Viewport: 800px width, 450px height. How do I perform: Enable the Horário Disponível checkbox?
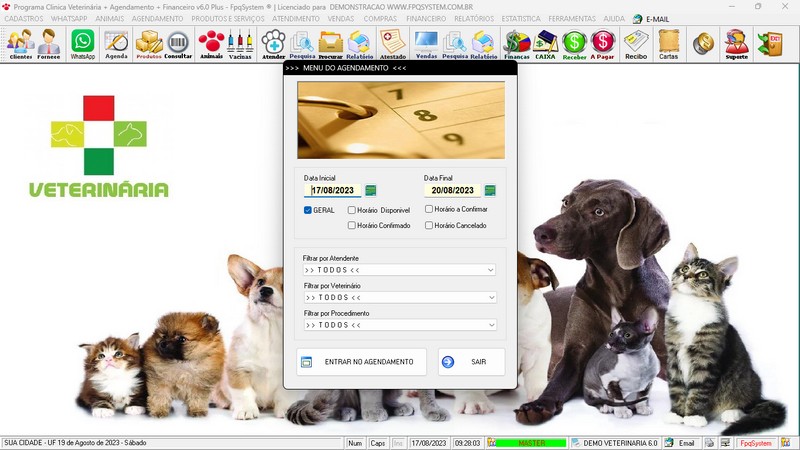(352, 210)
